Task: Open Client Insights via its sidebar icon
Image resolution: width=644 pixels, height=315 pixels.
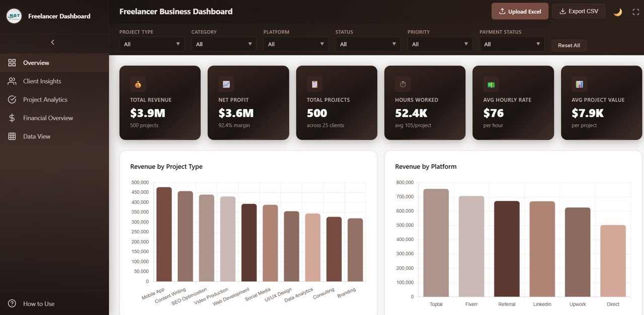Action: 12,81
